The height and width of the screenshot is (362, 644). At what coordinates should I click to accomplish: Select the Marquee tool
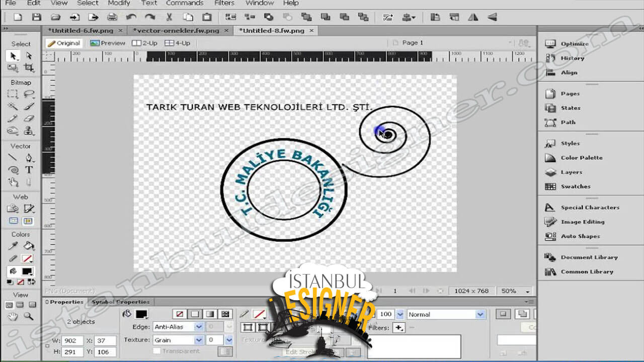click(x=13, y=94)
